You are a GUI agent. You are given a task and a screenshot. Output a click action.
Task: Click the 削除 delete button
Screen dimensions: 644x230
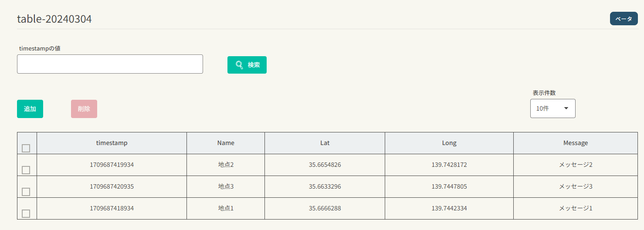[84, 109]
